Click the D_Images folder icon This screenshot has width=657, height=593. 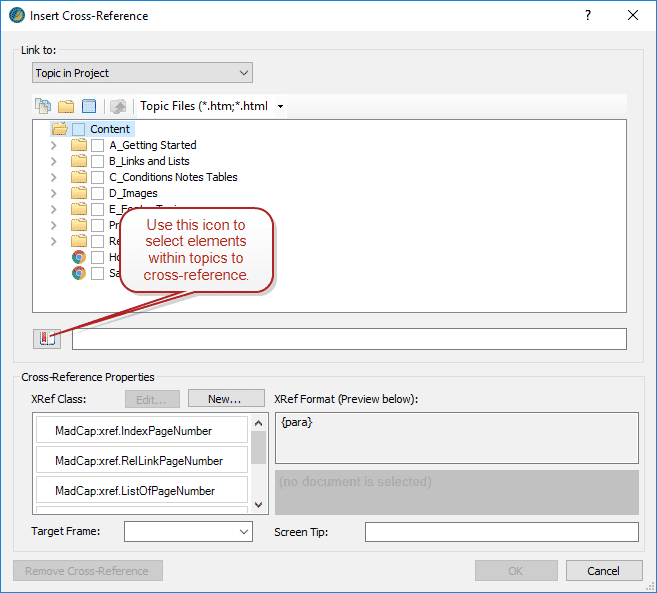click(x=79, y=193)
